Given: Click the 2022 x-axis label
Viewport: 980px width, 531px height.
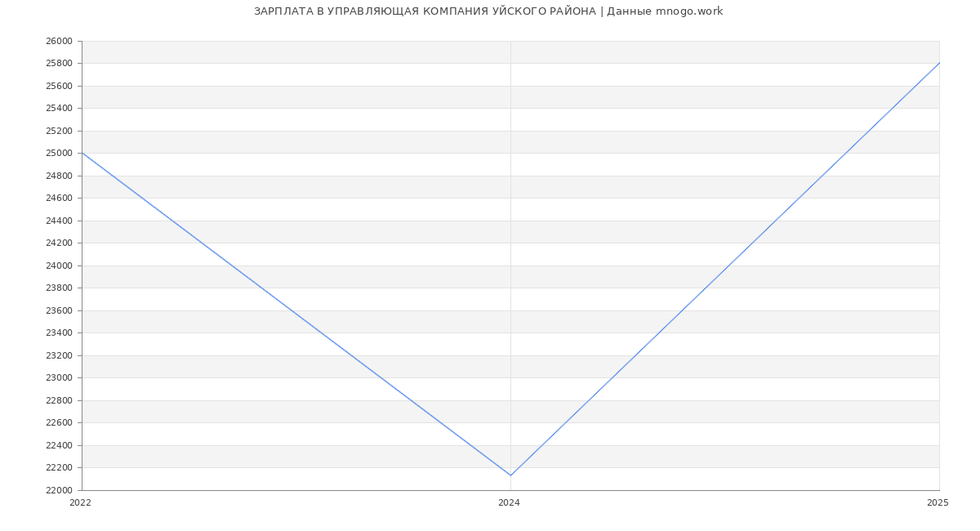Looking at the screenshot, I should click(x=80, y=503).
